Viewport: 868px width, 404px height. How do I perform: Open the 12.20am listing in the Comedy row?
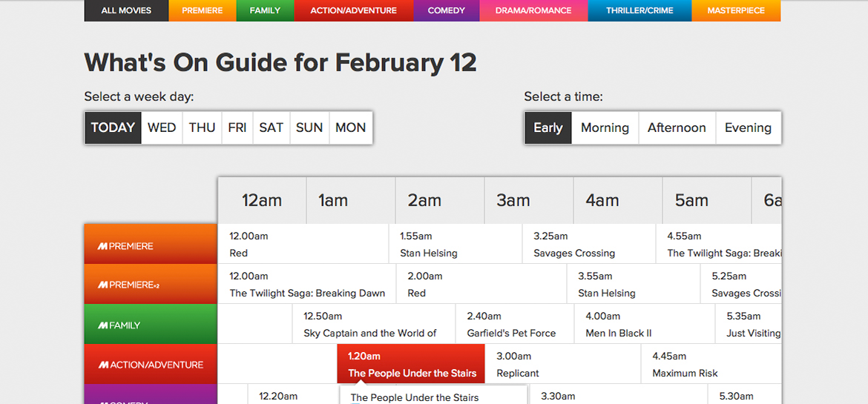293,394
